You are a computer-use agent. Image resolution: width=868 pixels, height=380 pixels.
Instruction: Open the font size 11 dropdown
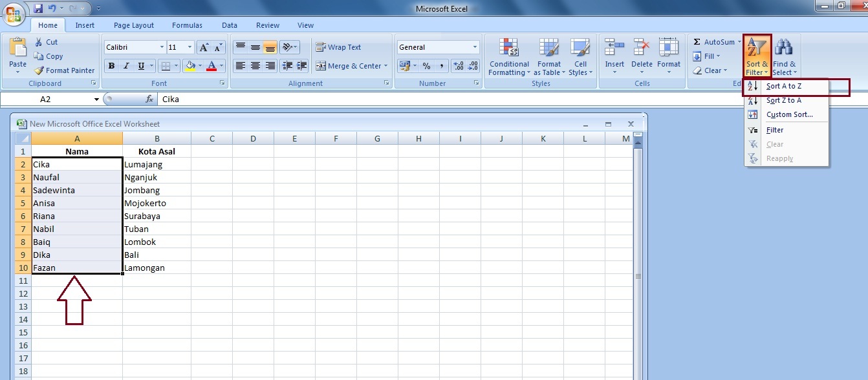click(x=190, y=47)
